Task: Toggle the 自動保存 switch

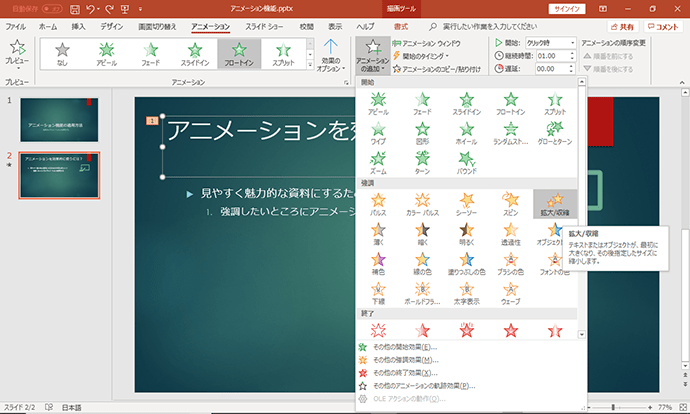Action: click(52, 9)
